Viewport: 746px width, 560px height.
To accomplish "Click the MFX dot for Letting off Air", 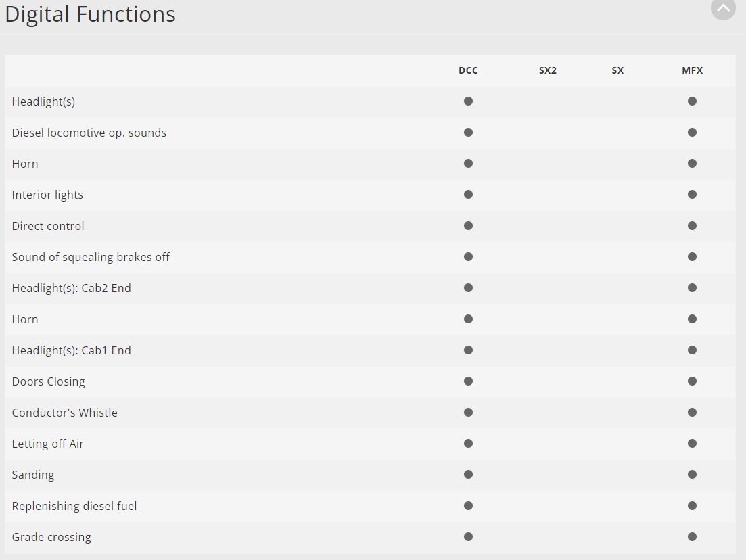I will pos(692,444).
